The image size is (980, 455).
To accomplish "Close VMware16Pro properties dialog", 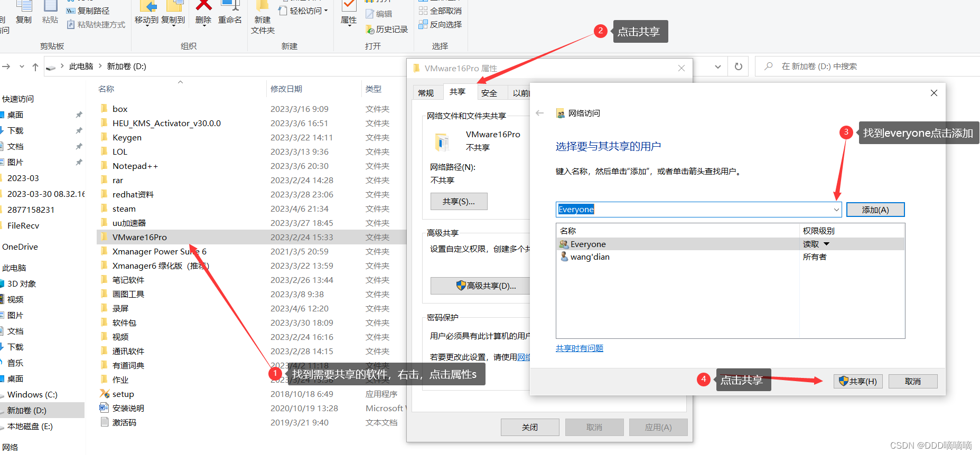I will pos(682,68).
